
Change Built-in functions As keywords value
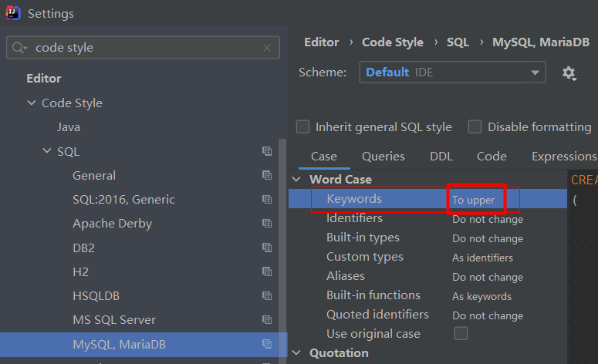[481, 297]
